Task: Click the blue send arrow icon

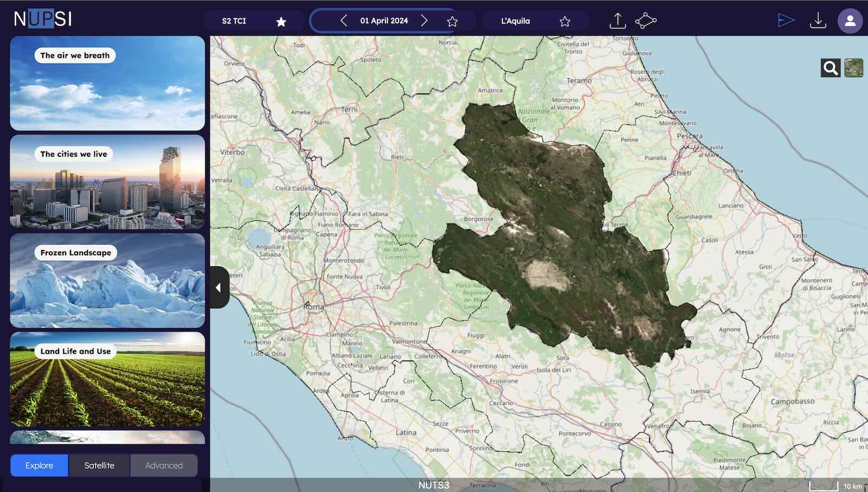Action: (x=786, y=20)
